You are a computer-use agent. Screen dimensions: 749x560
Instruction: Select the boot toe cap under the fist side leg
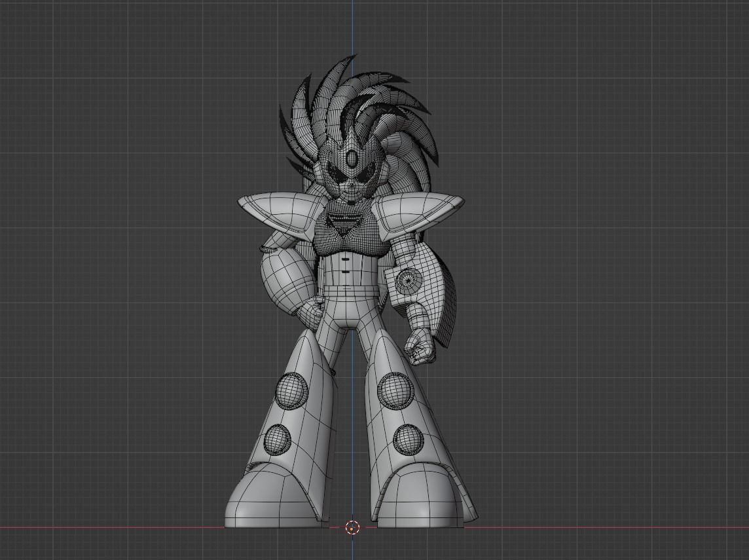(420, 496)
